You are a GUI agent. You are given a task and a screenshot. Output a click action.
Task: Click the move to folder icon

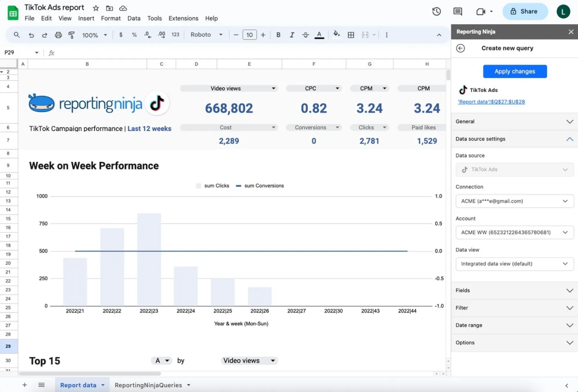(109, 8)
